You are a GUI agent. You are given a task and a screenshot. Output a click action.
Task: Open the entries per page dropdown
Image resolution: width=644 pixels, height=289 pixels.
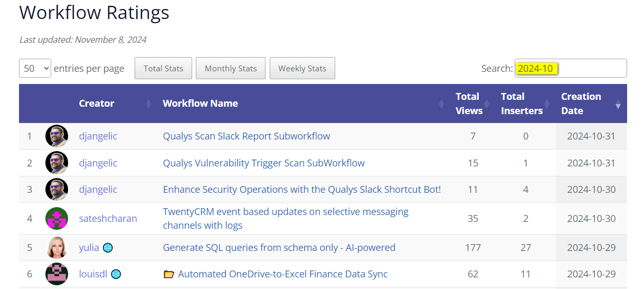coord(35,68)
